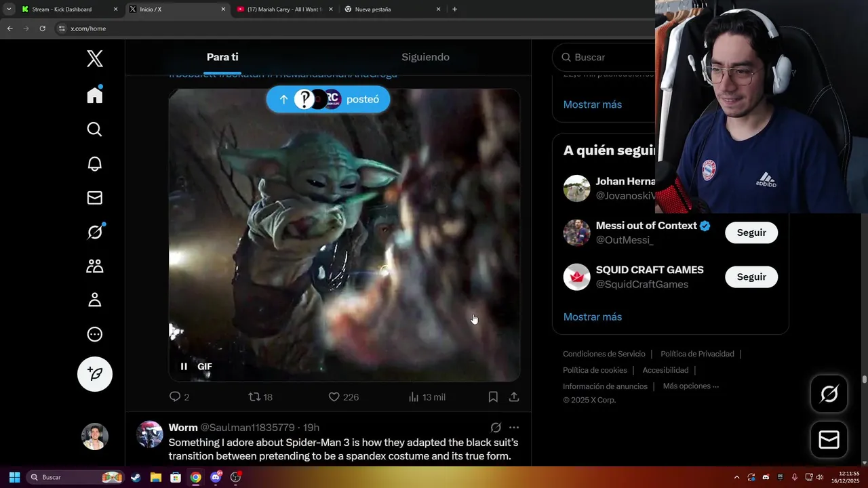The height and width of the screenshot is (488, 868).
Task: Ask Grok about Worm's post
Action: click(496, 428)
